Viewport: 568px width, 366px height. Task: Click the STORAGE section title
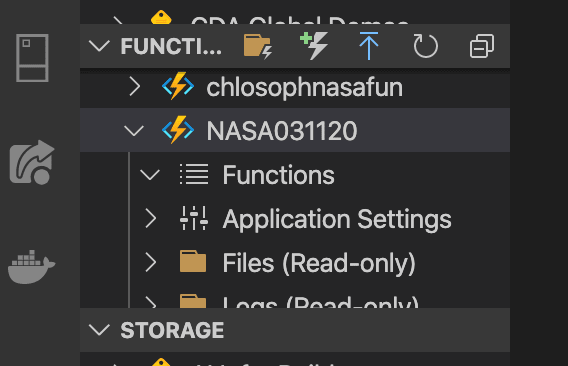(172, 330)
